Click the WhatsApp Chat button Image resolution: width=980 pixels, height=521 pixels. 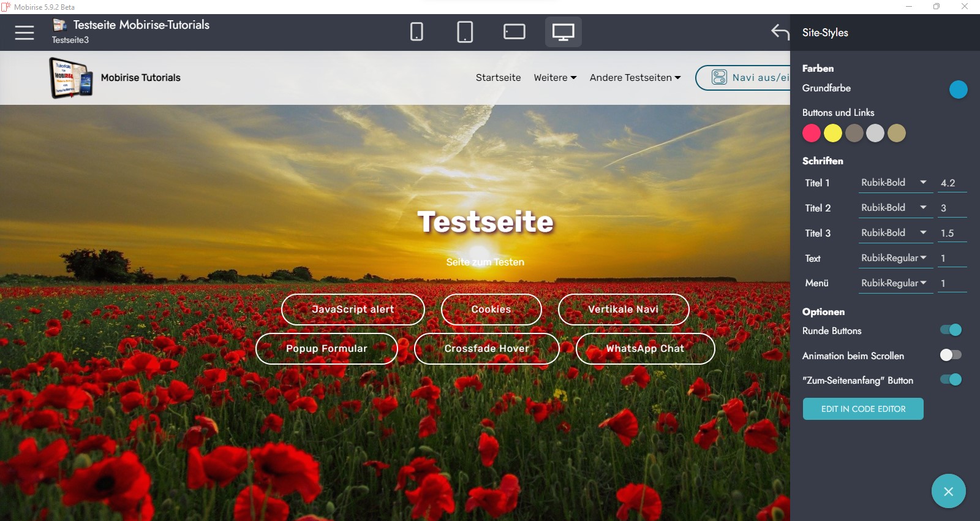click(645, 349)
